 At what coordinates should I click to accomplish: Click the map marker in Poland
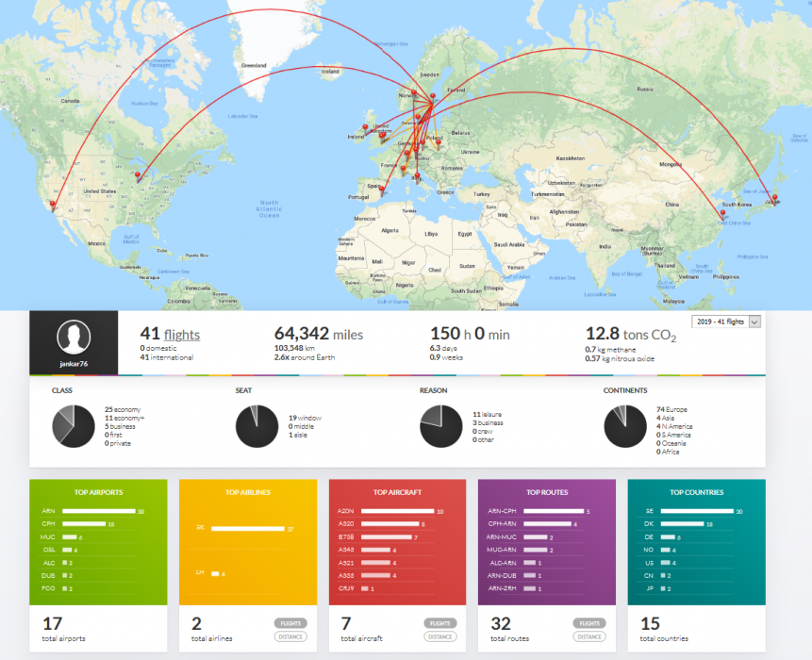[439, 140]
